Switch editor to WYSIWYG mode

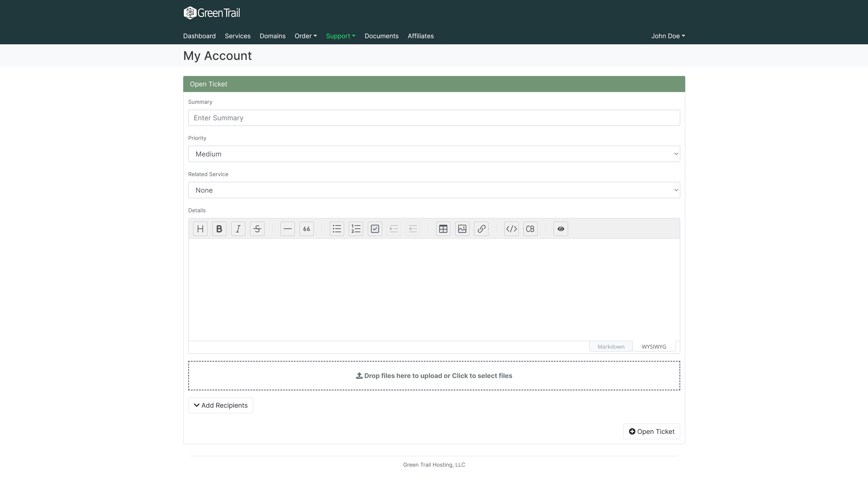click(654, 347)
